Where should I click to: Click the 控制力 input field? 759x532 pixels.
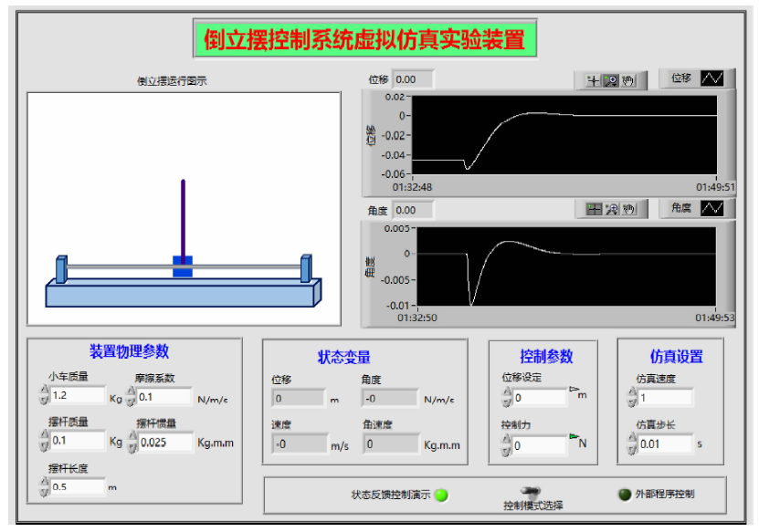point(540,445)
